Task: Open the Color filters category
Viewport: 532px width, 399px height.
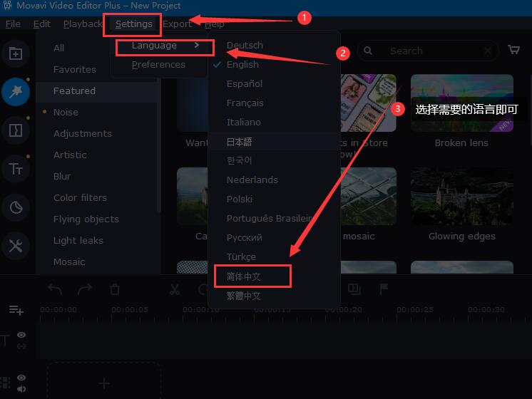Action: click(80, 197)
